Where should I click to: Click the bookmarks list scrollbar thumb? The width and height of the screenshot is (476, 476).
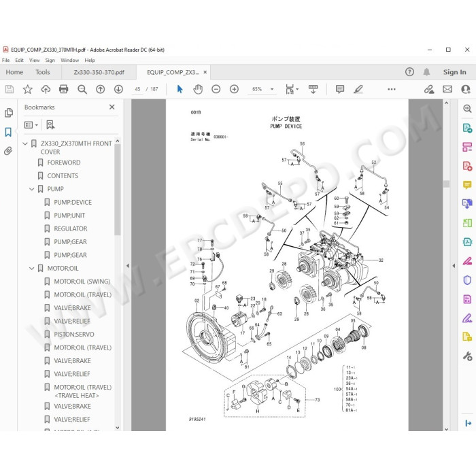pyautogui.click(x=118, y=190)
